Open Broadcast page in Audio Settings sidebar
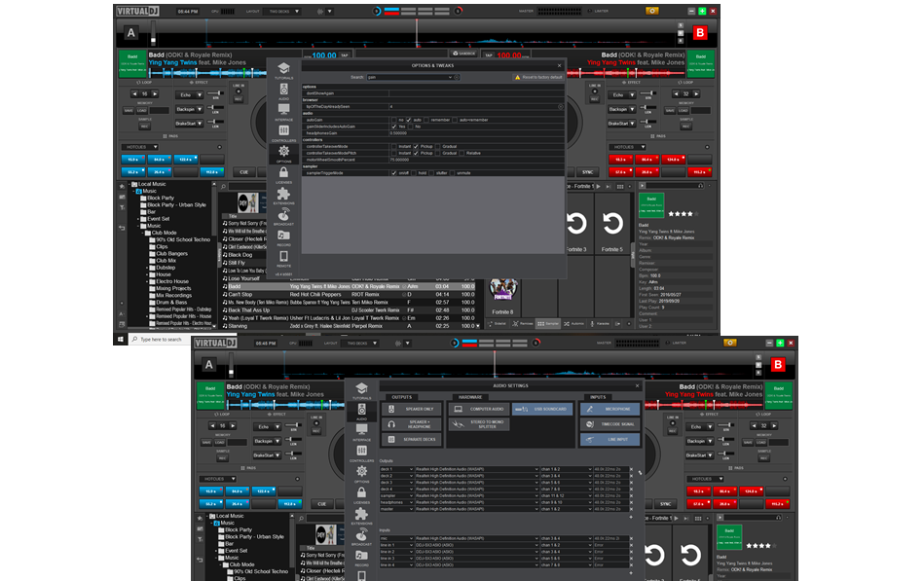Viewport: 924px width, 581px height. [x=362, y=536]
